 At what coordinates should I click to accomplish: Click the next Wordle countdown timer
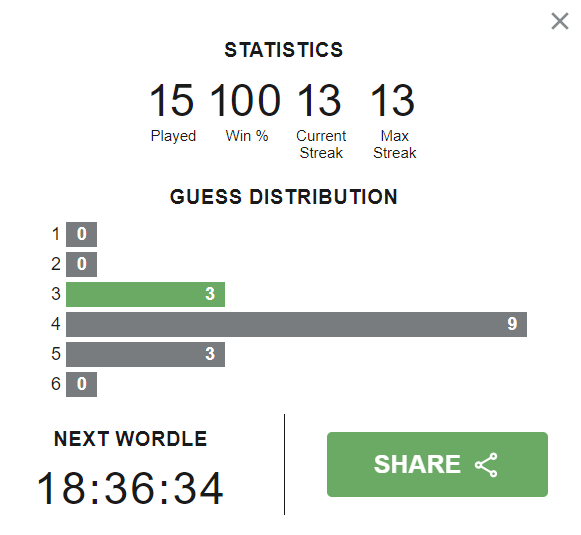(130, 488)
